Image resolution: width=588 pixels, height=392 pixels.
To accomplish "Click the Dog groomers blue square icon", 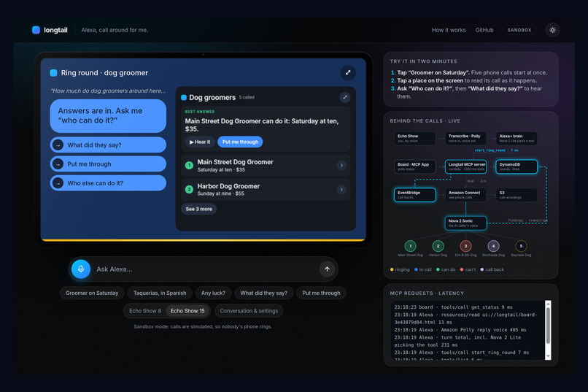I will click(x=184, y=98).
